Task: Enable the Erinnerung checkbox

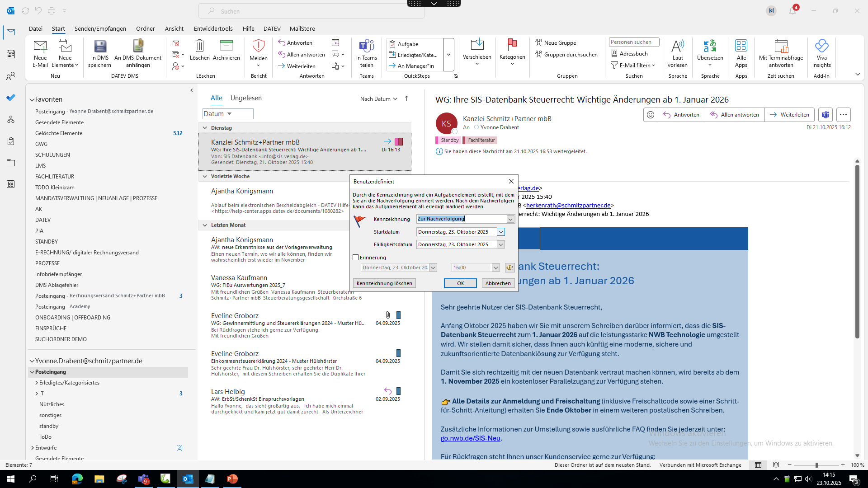Action: pos(356,258)
